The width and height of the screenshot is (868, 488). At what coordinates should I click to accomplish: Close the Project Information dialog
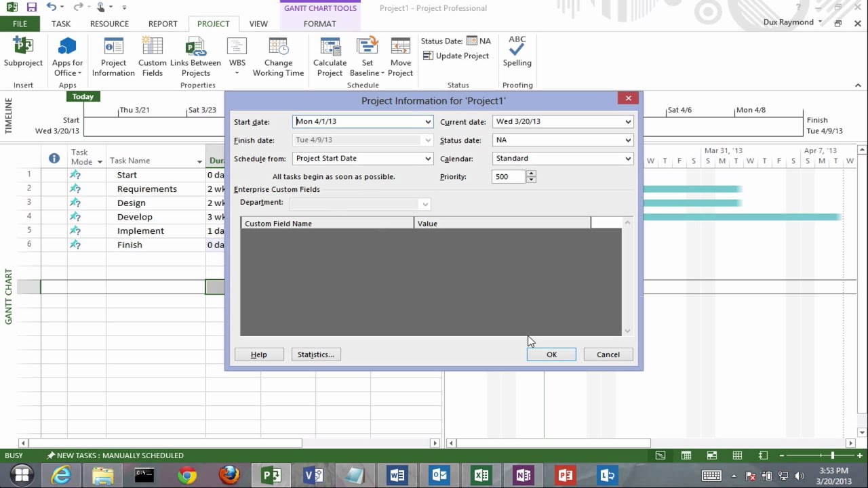click(628, 98)
